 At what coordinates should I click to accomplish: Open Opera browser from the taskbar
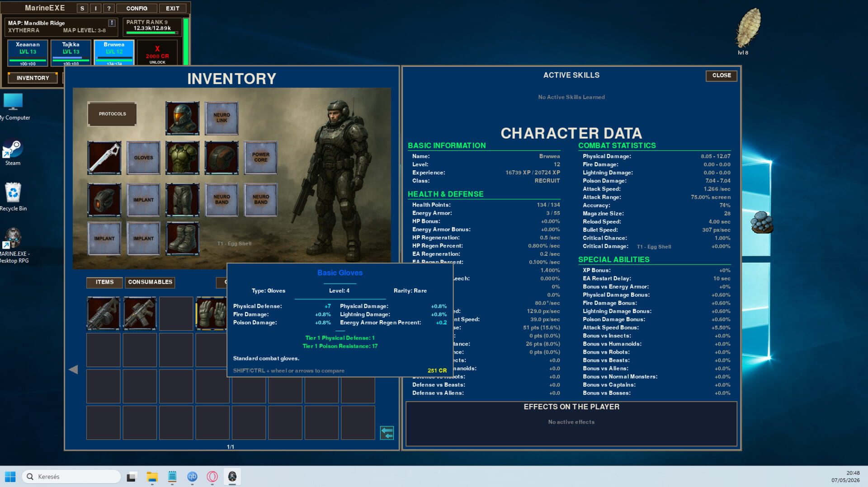(212, 477)
